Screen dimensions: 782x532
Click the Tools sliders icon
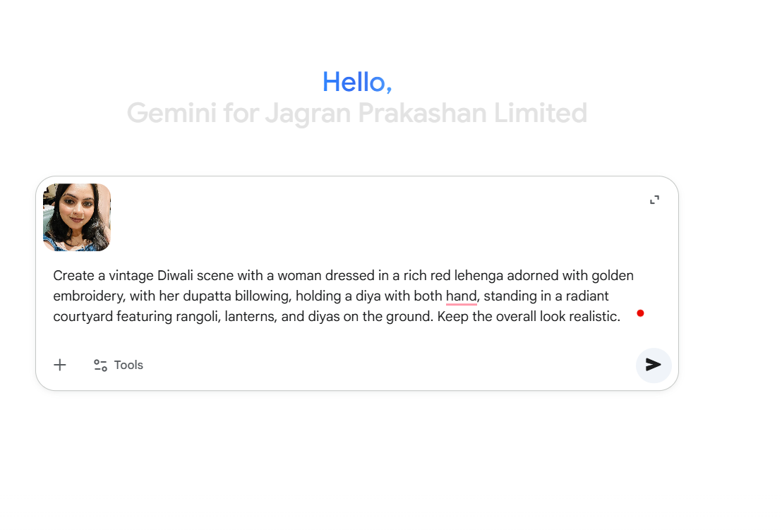pyautogui.click(x=101, y=365)
